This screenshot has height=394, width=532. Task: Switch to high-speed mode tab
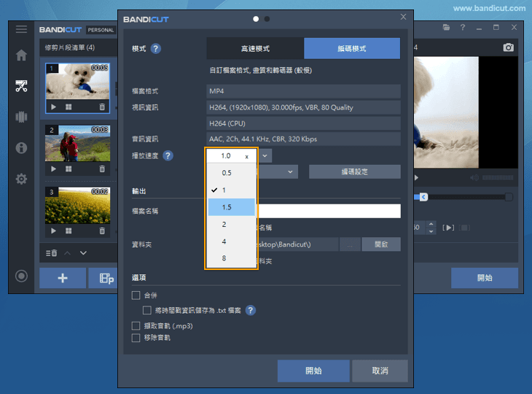tap(255, 49)
